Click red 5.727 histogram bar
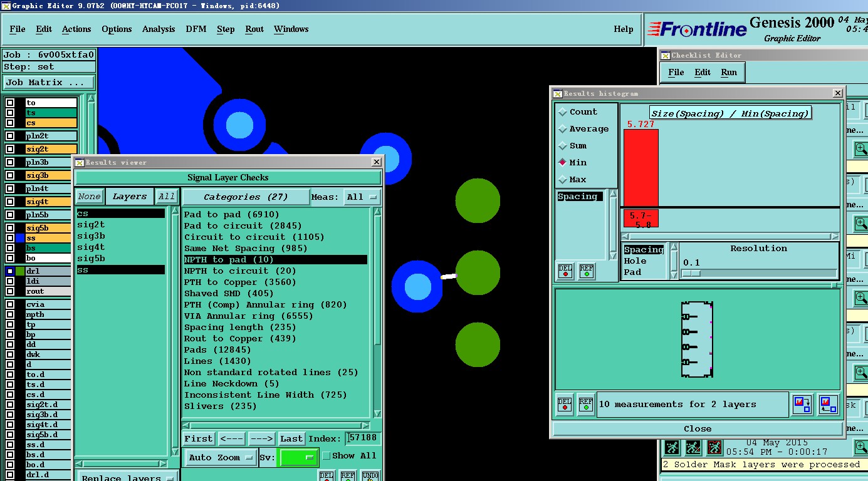Viewport: 868px width, 481px height. pos(641,167)
